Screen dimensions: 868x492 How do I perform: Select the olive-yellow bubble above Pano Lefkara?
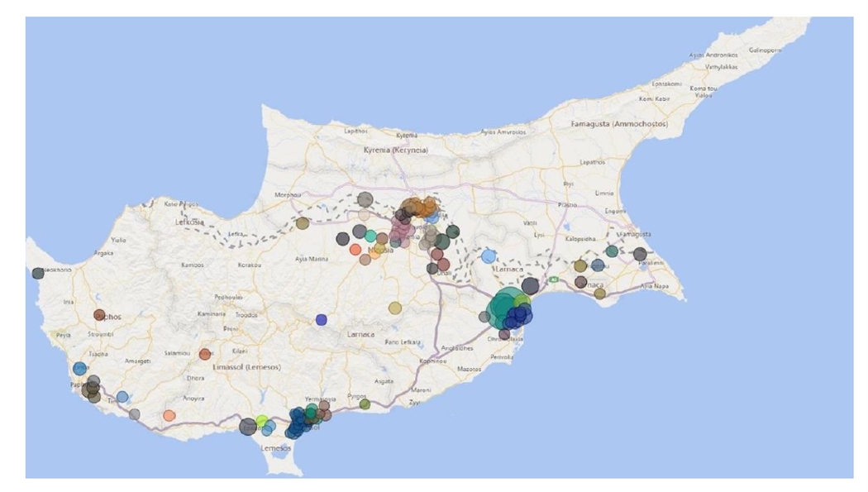pos(395,308)
